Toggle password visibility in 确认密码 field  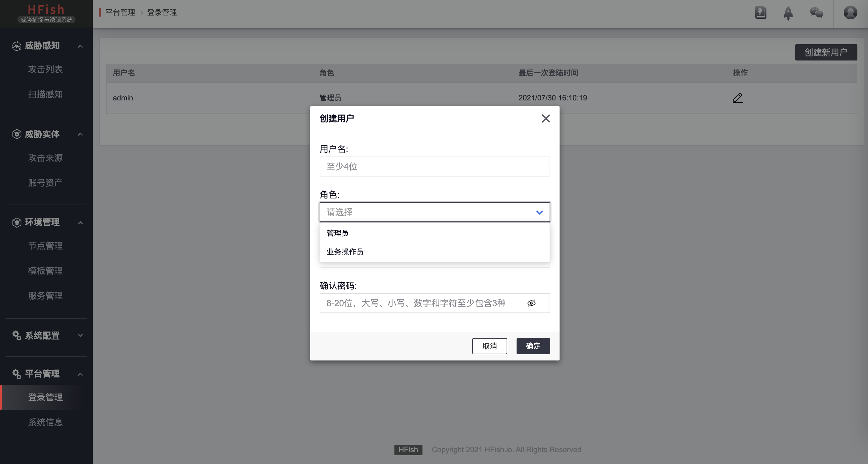[x=532, y=303]
